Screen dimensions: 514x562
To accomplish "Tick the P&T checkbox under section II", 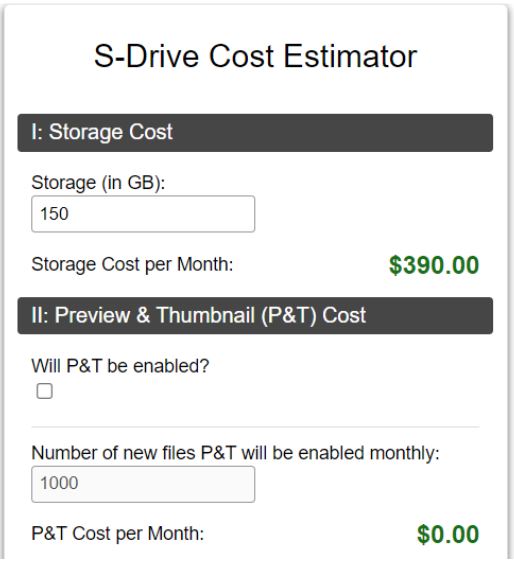I will pyautogui.click(x=44, y=391).
